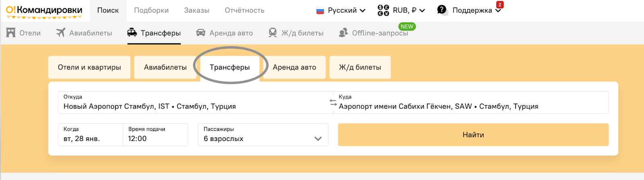Click the support question mark icon
Image resolution: width=644 pixels, height=180 pixels.
coord(442,10)
